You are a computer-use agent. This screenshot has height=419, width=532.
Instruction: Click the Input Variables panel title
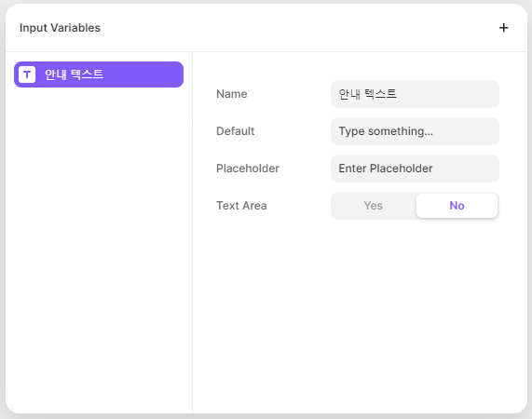tap(60, 28)
